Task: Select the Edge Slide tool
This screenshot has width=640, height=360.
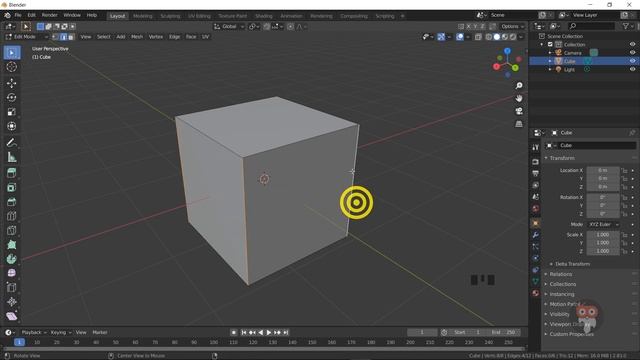Action: 12,287
